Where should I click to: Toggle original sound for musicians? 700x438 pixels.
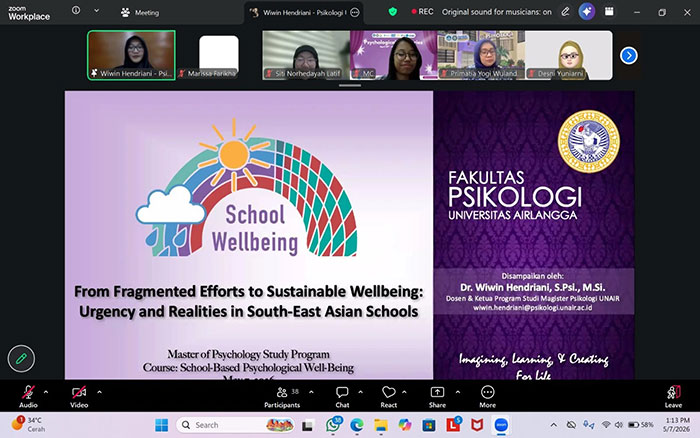click(x=496, y=12)
